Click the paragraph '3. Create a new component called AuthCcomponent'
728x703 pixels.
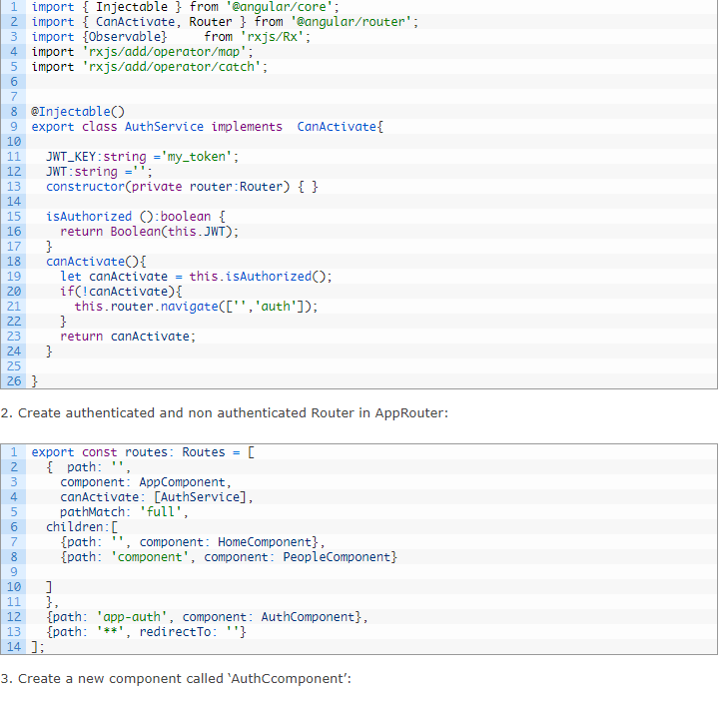point(177,679)
